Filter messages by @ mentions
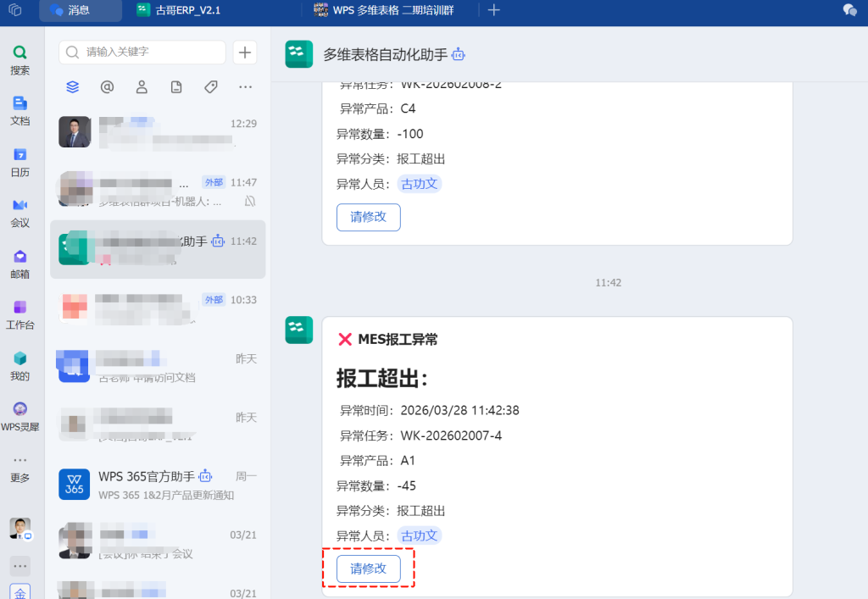Screen dimensions: 868x599 (107, 86)
